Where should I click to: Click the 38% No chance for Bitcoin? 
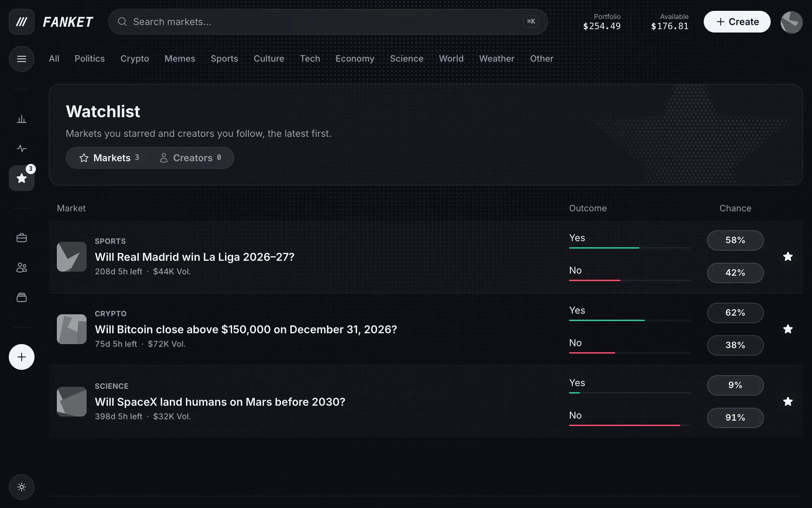click(x=735, y=345)
